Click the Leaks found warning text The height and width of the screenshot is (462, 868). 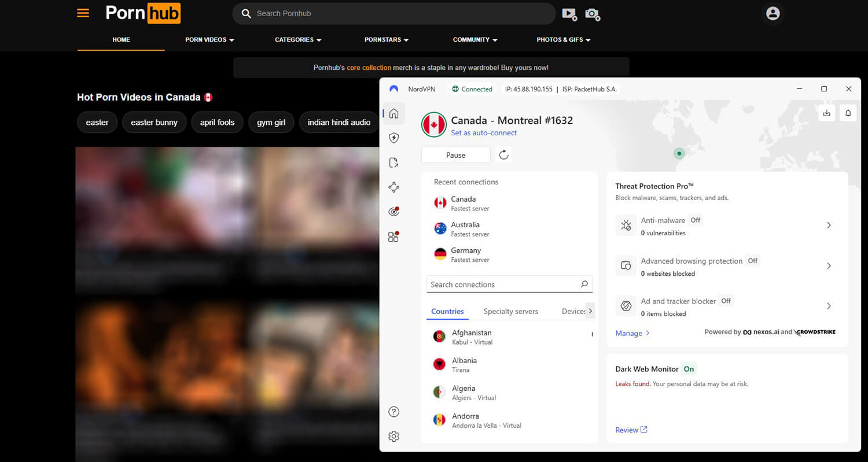pyautogui.click(x=633, y=384)
